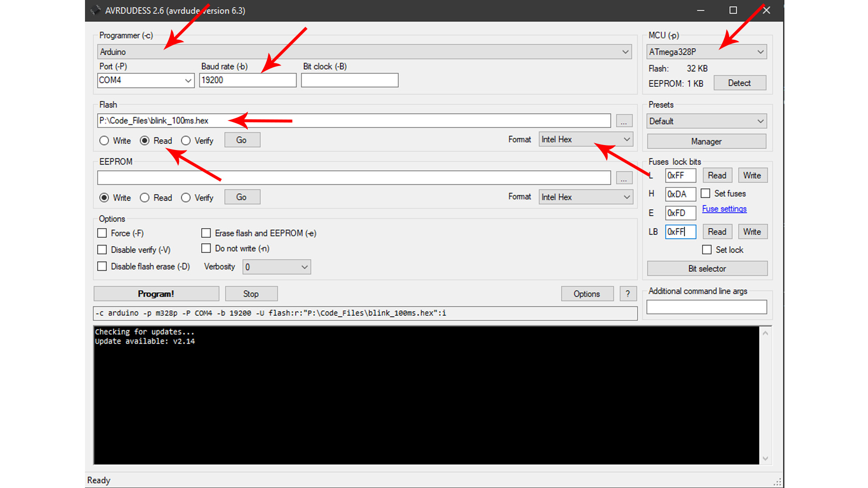The image size is (868, 488).
Task: Click the L fuse field showing 0xFF
Action: 680,175
